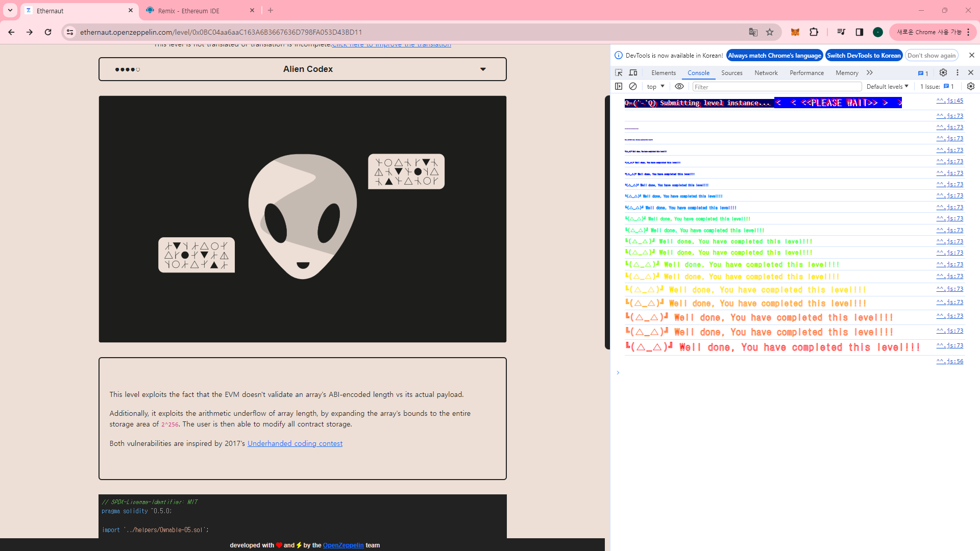Toggle the Chrome side panel
Image resolution: width=980 pixels, height=551 pixels.
pos(860,32)
